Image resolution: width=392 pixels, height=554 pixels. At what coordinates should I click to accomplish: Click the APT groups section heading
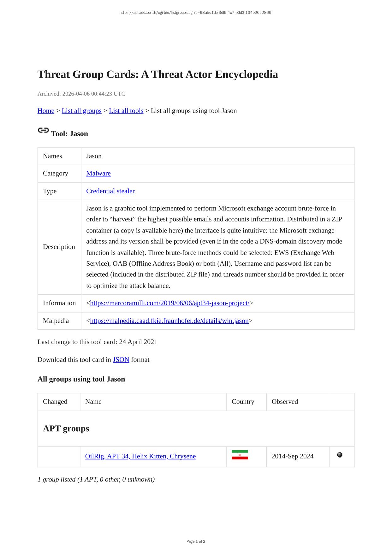point(66,428)
